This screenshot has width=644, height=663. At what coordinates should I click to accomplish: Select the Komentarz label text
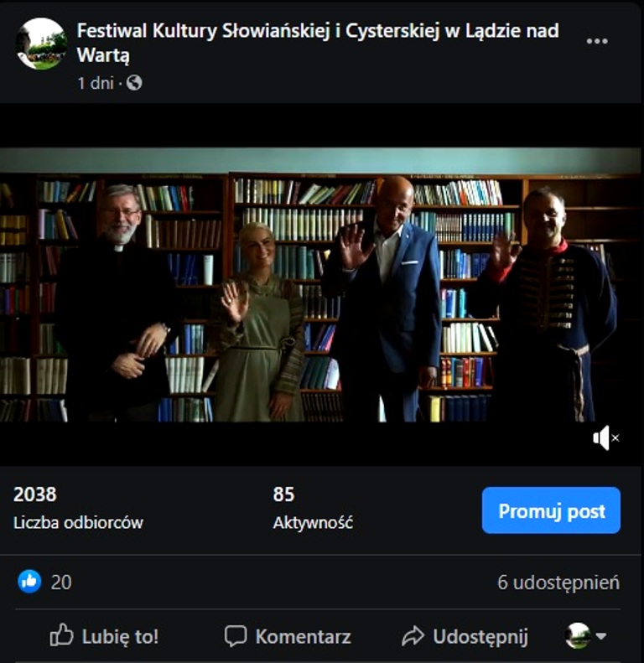[303, 636]
